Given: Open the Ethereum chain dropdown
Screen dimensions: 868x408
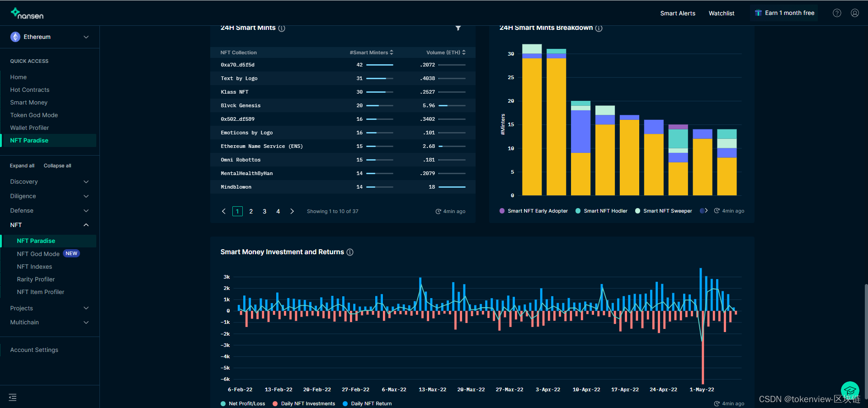Looking at the screenshot, I should [x=50, y=37].
